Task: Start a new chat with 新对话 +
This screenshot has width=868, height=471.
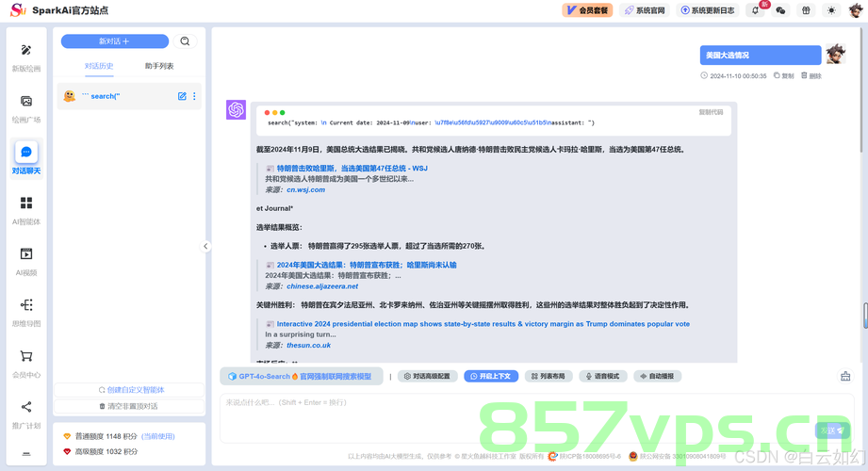Action: (115, 41)
